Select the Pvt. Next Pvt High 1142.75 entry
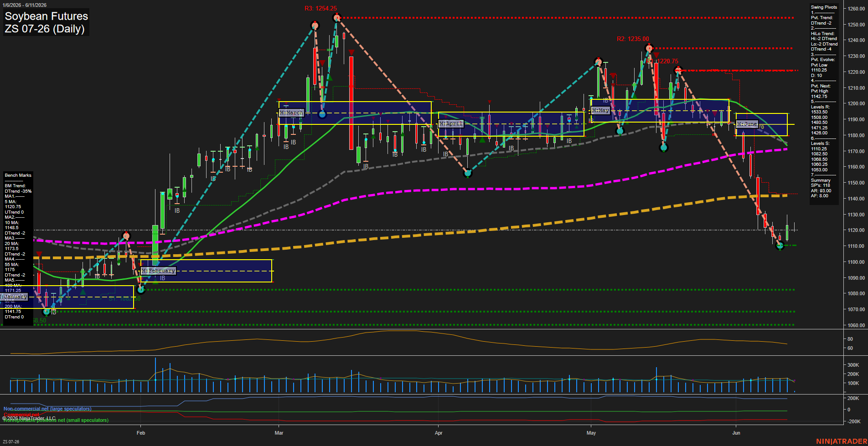868x446 pixels. pyautogui.click(x=821, y=91)
